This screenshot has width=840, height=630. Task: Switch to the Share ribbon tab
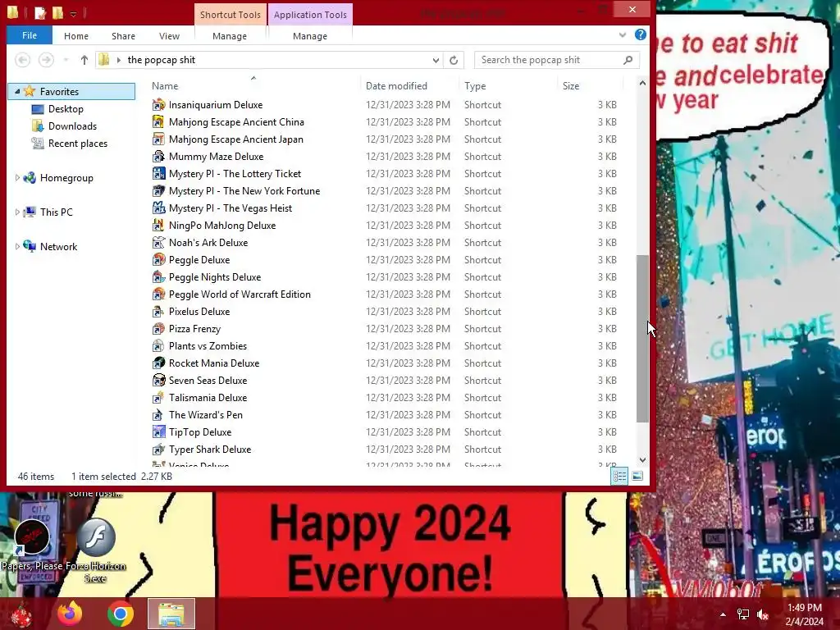tap(123, 36)
